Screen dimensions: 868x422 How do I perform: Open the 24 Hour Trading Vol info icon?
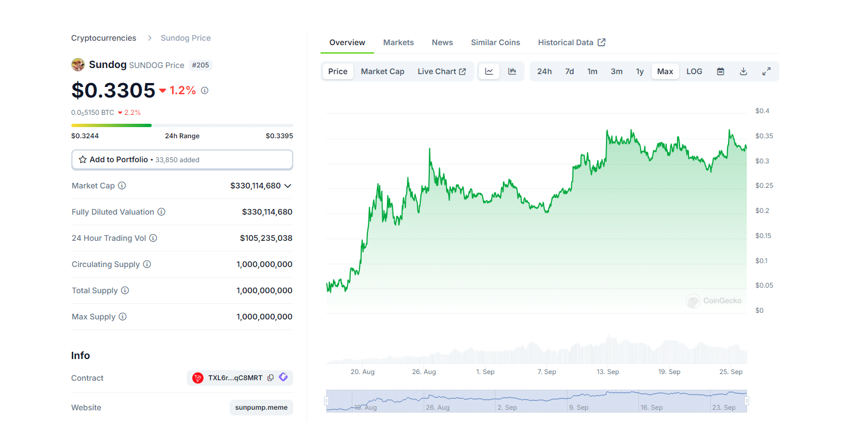[153, 238]
